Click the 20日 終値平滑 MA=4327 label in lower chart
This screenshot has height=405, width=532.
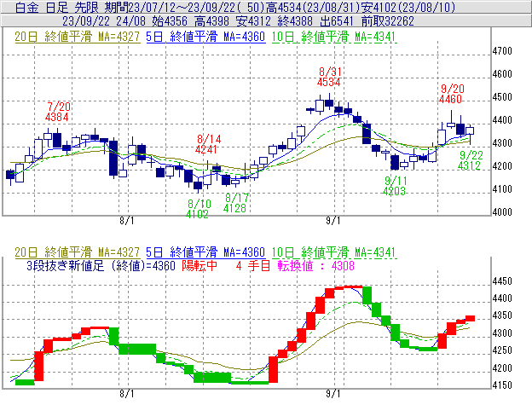click(x=77, y=252)
